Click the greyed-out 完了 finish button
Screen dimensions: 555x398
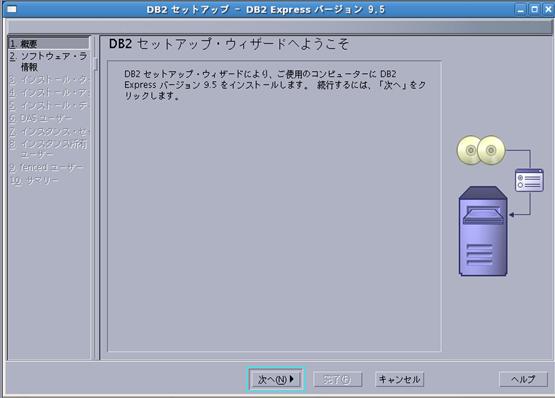click(x=338, y=379)
